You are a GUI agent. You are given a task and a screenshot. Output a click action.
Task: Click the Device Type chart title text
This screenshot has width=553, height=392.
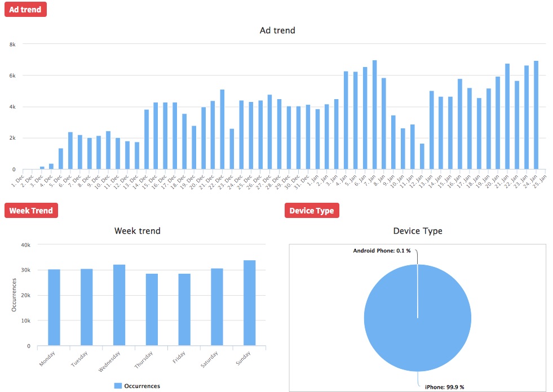pos(418,231)
